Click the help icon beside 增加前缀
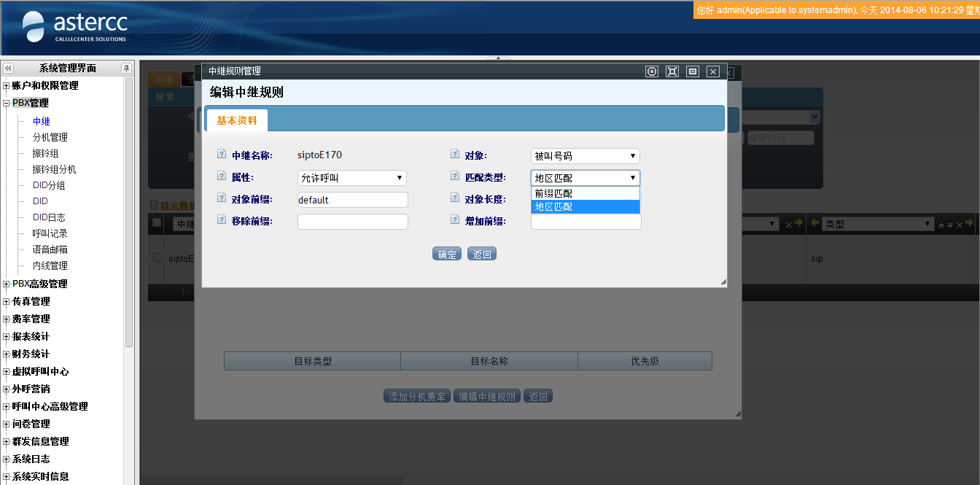Screen dimensions: 980x485 coord(455,220)
